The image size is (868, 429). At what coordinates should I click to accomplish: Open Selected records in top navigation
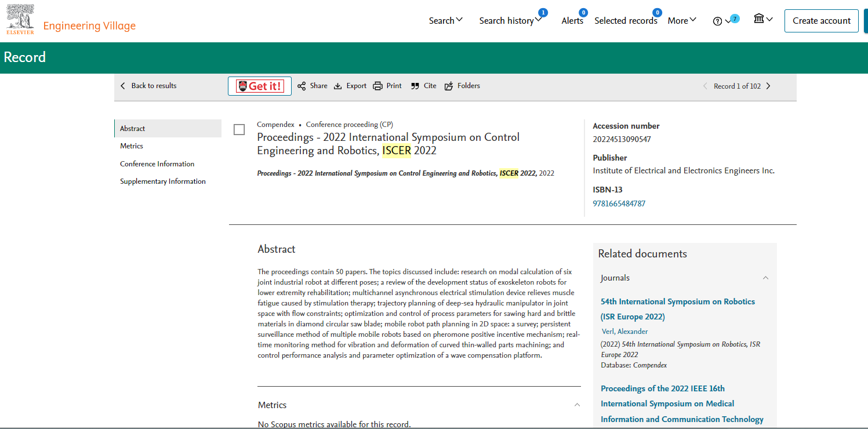click(x=626, y=20)
